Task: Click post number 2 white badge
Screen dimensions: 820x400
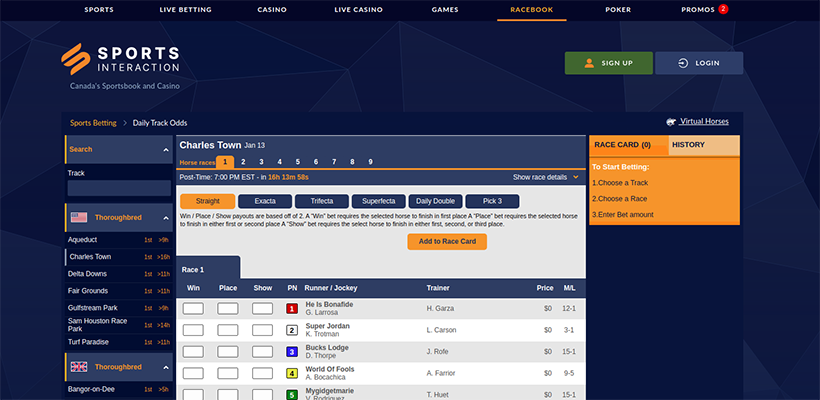Action: [292, 330]
